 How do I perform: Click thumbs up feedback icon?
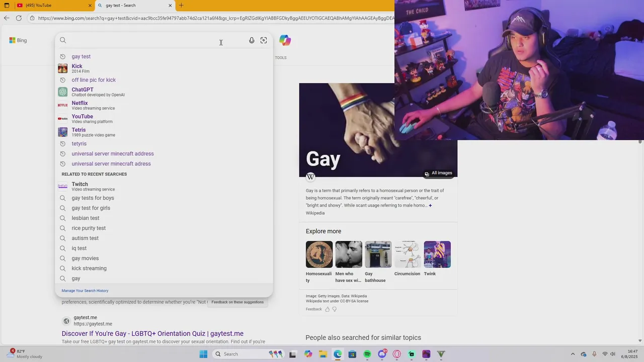pyautogui.click(x=327, y=309)
